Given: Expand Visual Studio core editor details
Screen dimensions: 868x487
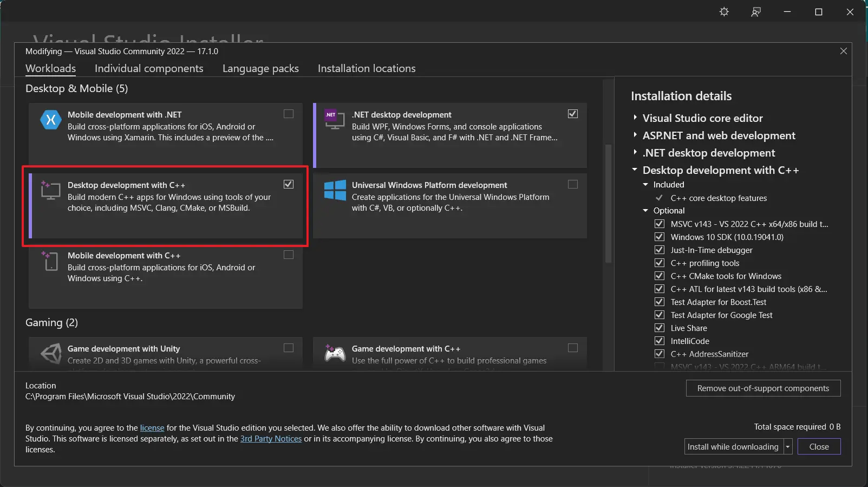Looking at the screenshot, I should (x=635, y=118).
